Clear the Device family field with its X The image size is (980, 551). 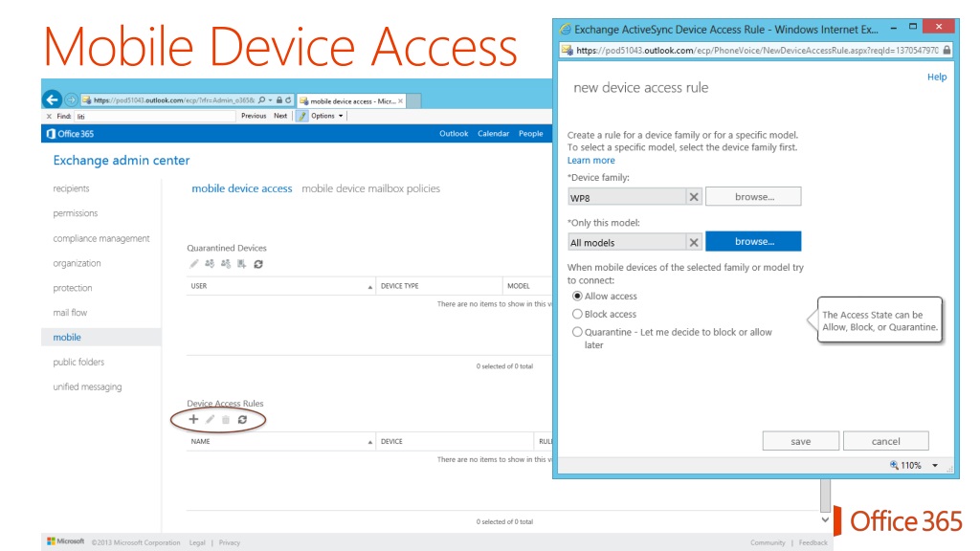(x=694, y=197)
